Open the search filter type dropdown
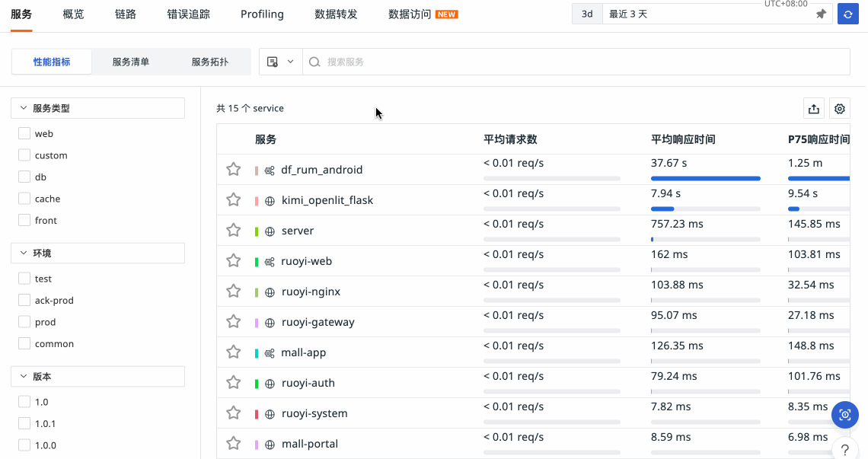The height and width of the screenshot is (459, 868). (281, 62)
